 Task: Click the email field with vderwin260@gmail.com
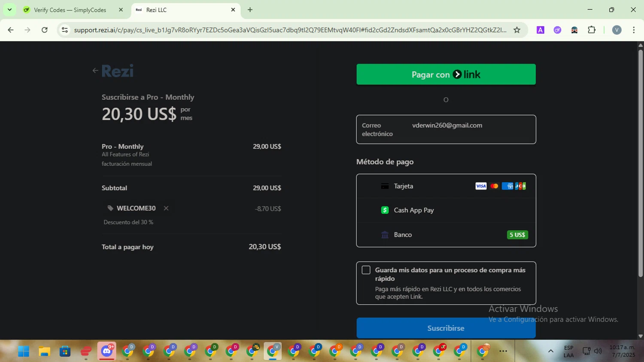(x=446, y=129)
